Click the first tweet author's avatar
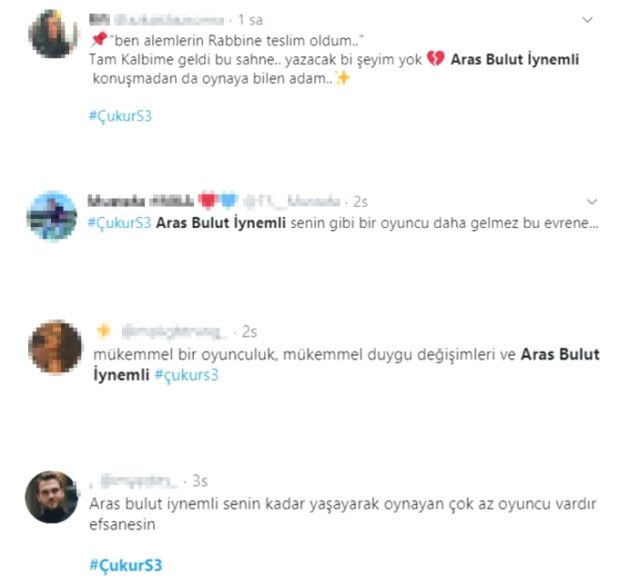The image size is (640, 584). 52,33
